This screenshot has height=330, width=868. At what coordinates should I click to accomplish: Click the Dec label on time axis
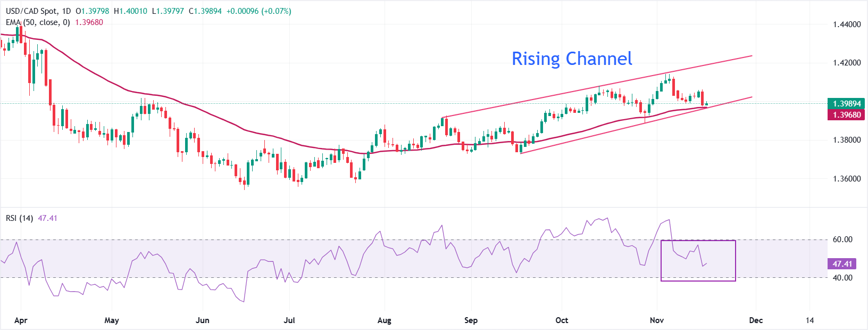756,320
